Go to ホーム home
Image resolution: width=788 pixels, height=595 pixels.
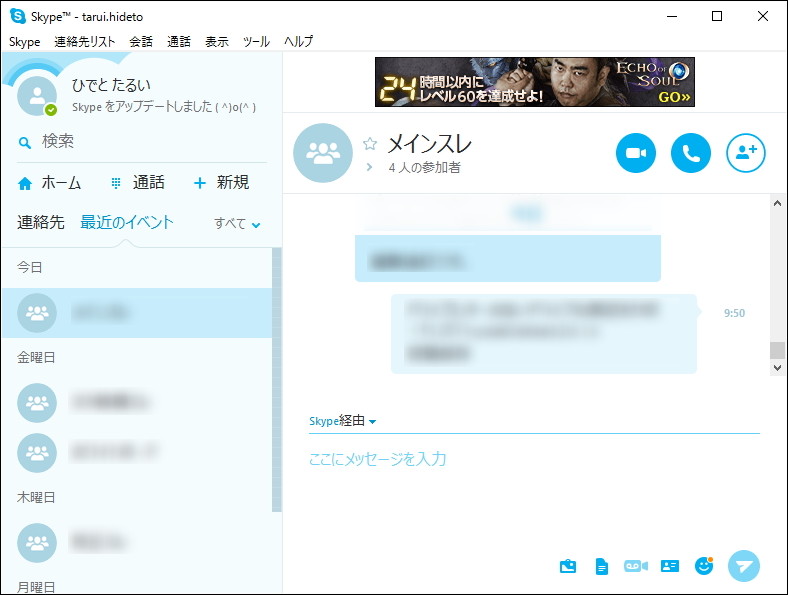pyautogui.click(x=49, y=182)
